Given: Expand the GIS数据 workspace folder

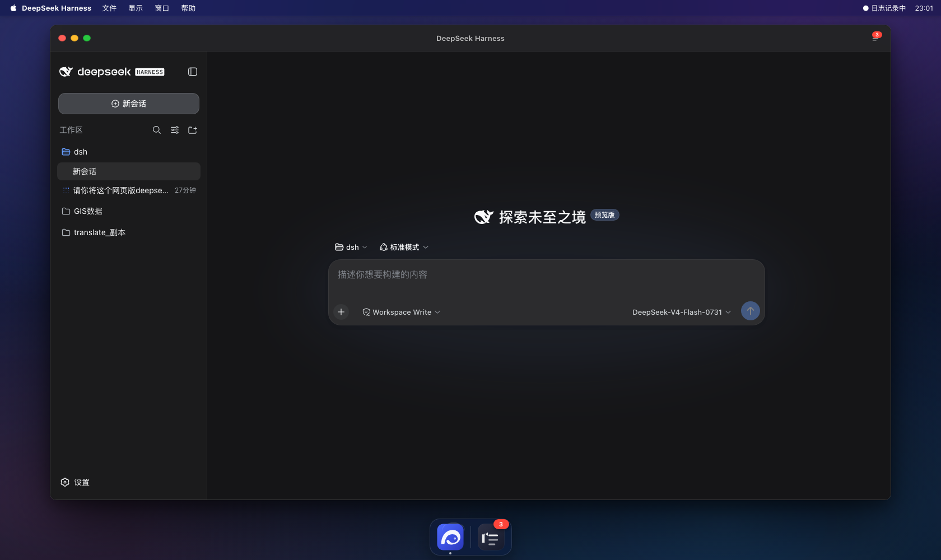Looking at the screenshot, I should point(129,211).
